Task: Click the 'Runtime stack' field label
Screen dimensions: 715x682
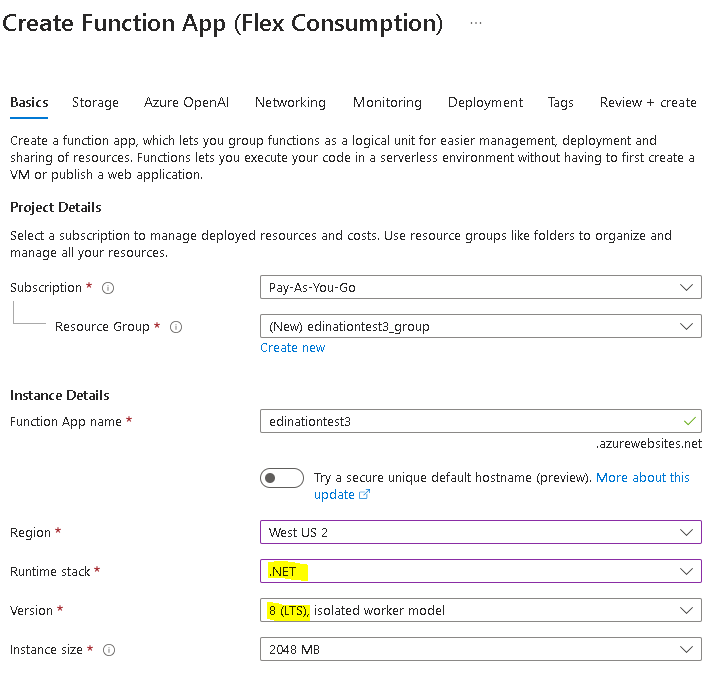Action: coord(50,572)
